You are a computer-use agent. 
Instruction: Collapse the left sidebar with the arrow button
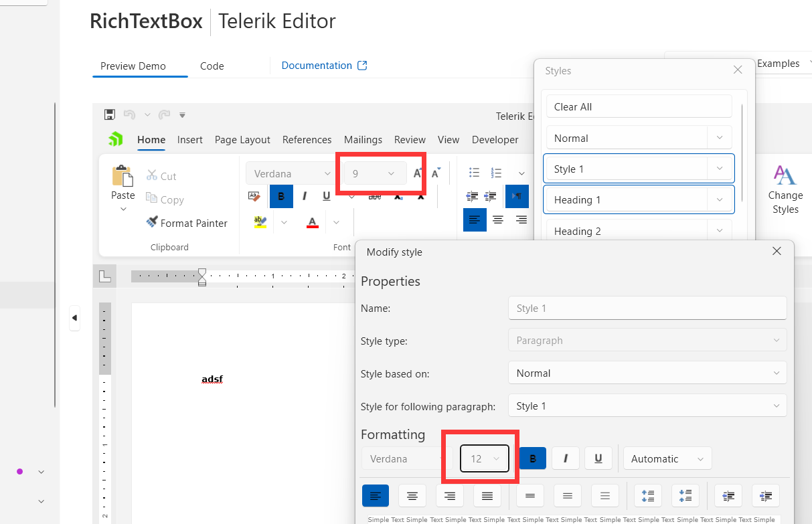(74, 318)
